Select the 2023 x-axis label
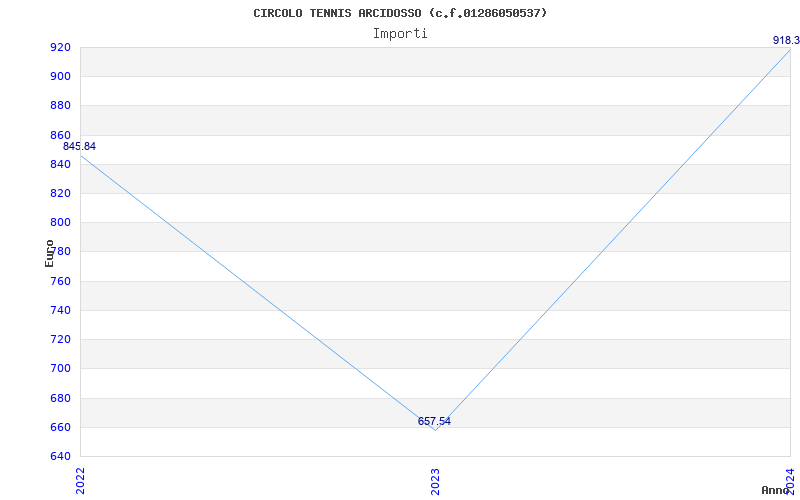 click(x=435, y=481)
